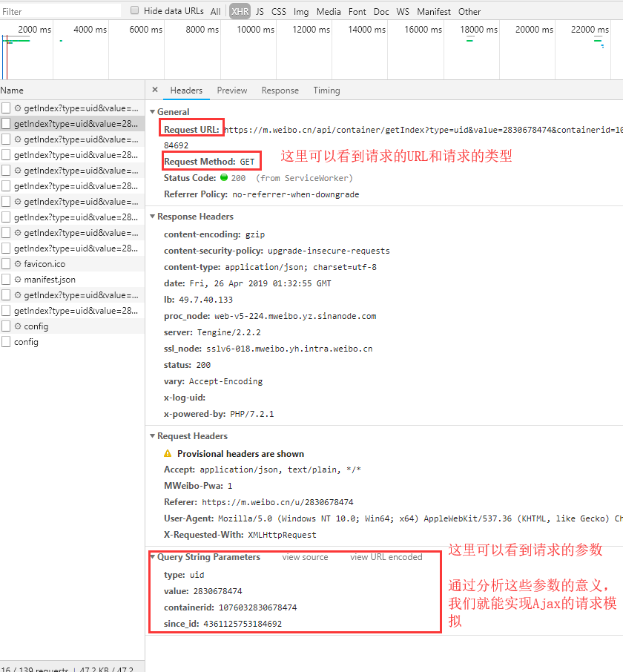623x672 pixels.
Task: Select the favicon.ico request
Action: tap(72, 264)
